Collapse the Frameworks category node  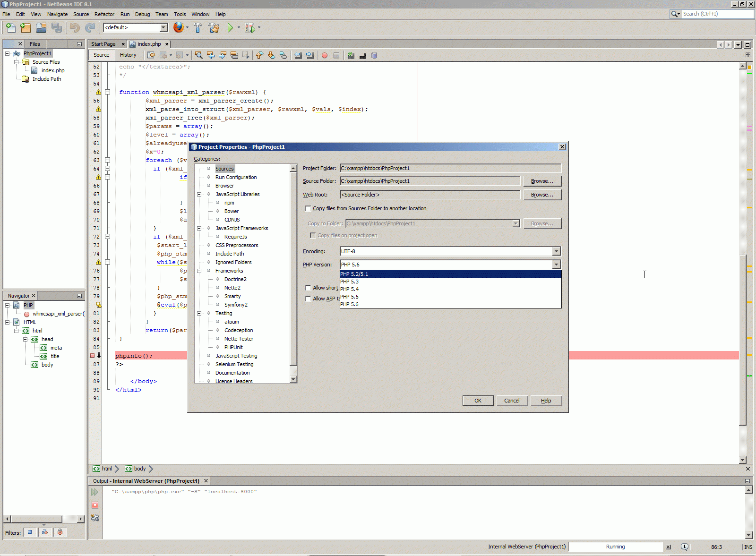click(199, 271)
